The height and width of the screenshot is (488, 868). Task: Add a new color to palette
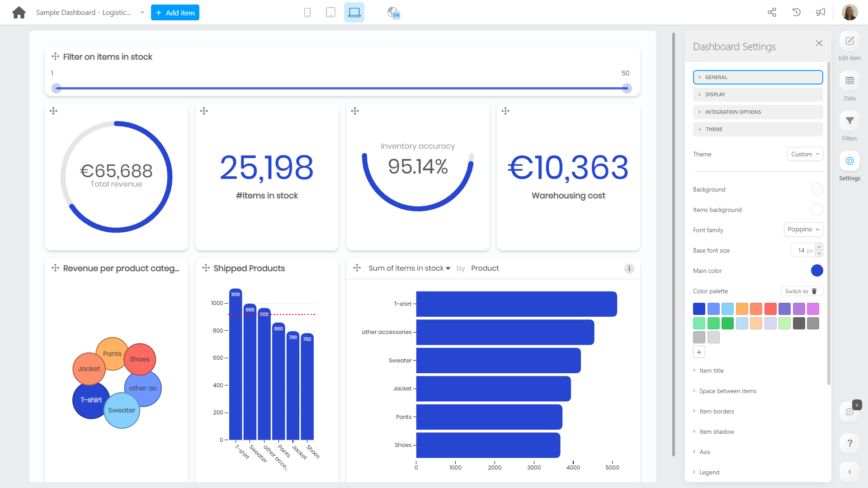point(699,352)
